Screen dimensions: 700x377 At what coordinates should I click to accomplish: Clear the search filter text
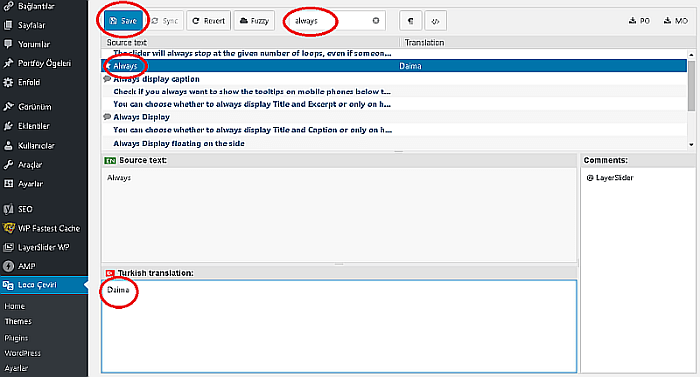(376, 21)
